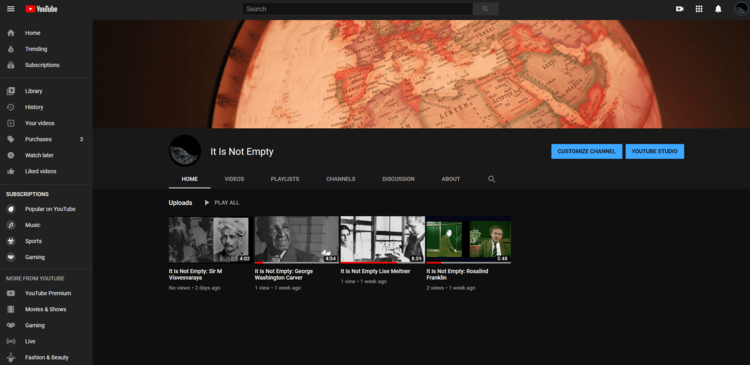Screen dimensions: 750x365
Task: Open video title Sir M Visvesvaraya
Action: (195, 274)
